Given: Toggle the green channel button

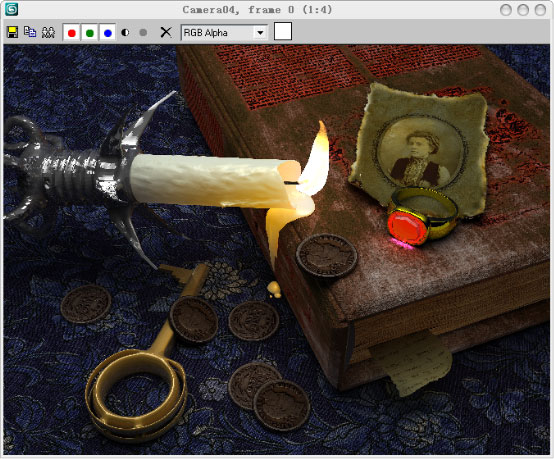Looking at the screenshot, I should tap(90, 33).
